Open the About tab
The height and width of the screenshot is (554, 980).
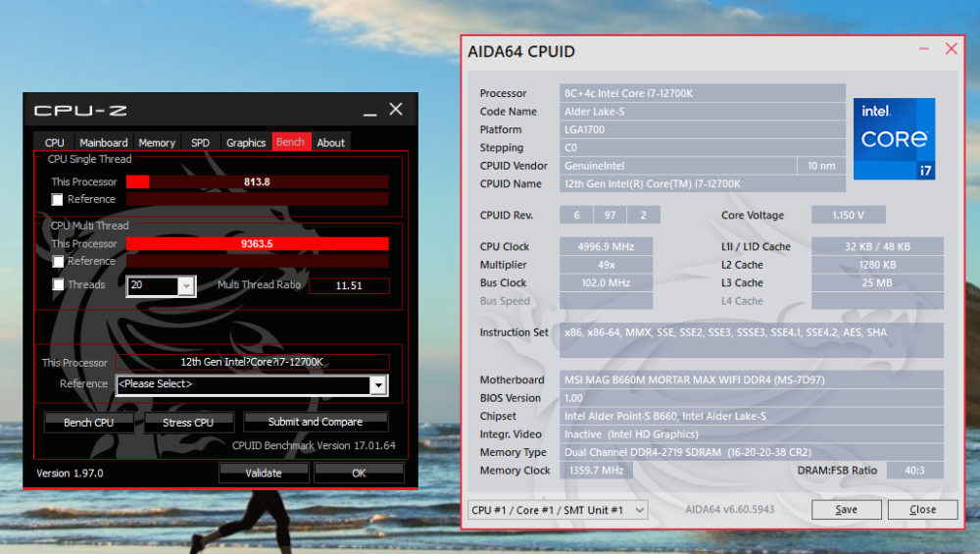330,142
